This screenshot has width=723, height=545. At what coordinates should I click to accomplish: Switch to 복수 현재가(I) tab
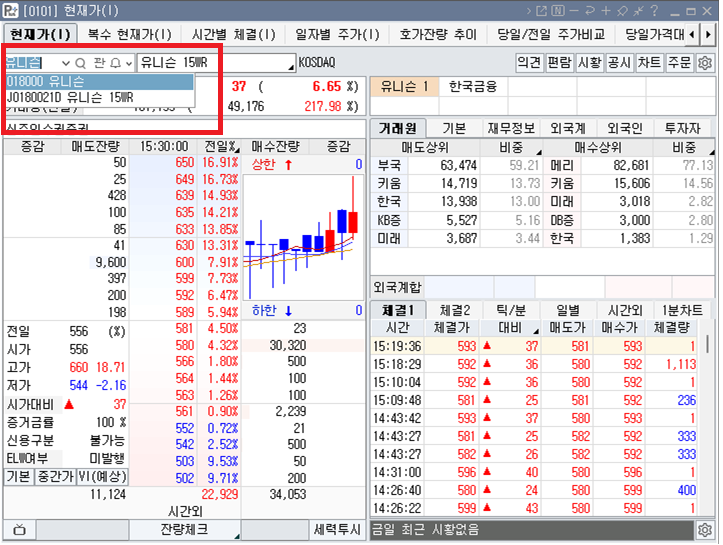tap(130, 34)
